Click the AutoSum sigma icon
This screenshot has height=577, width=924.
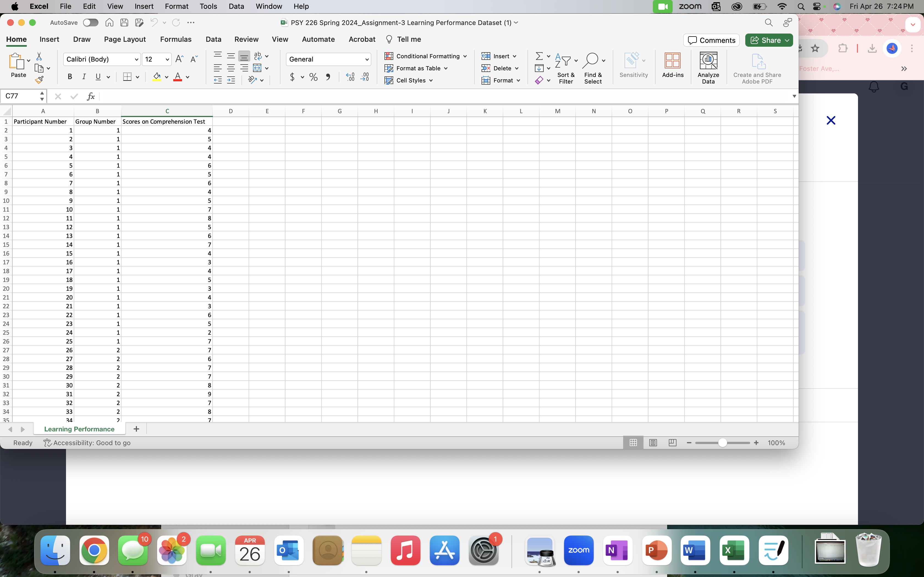click(539, 57)
